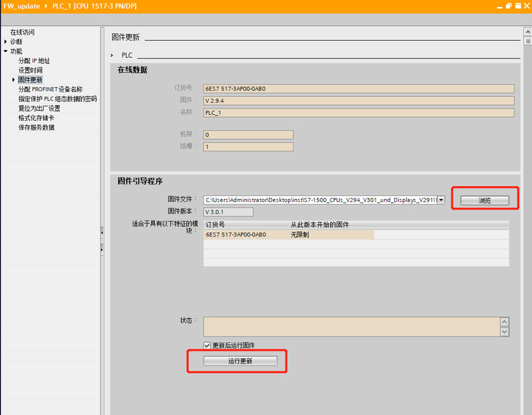The width and height of the screenshot is (532, 415).
Task: Expand the 固件更新 tree node arrow
Action: 14,80
